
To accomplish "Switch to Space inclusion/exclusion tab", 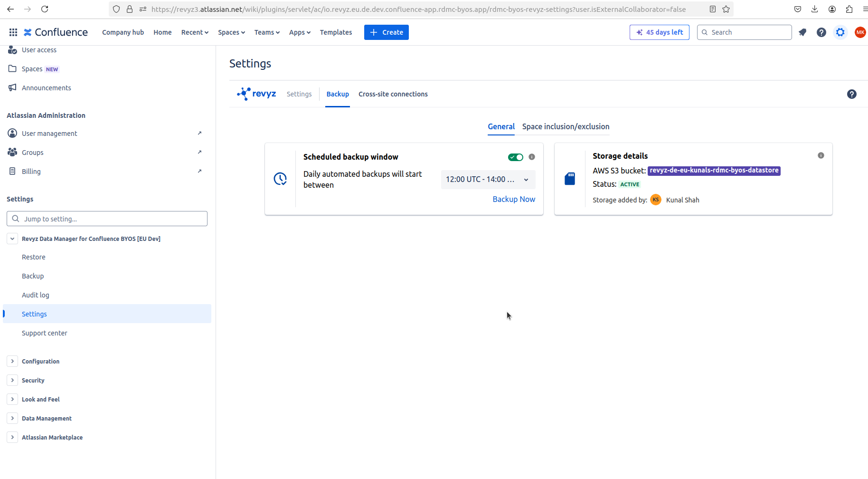I will [x=566, y=126].
